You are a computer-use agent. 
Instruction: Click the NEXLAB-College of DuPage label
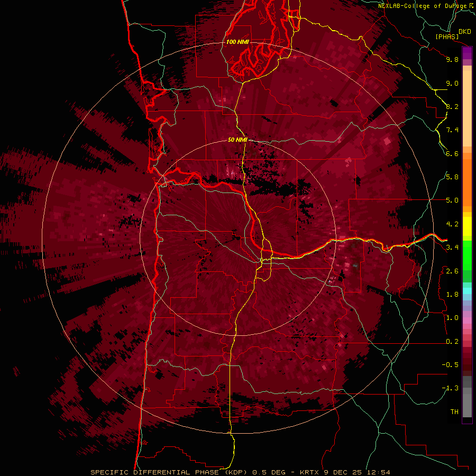point(422,6)
